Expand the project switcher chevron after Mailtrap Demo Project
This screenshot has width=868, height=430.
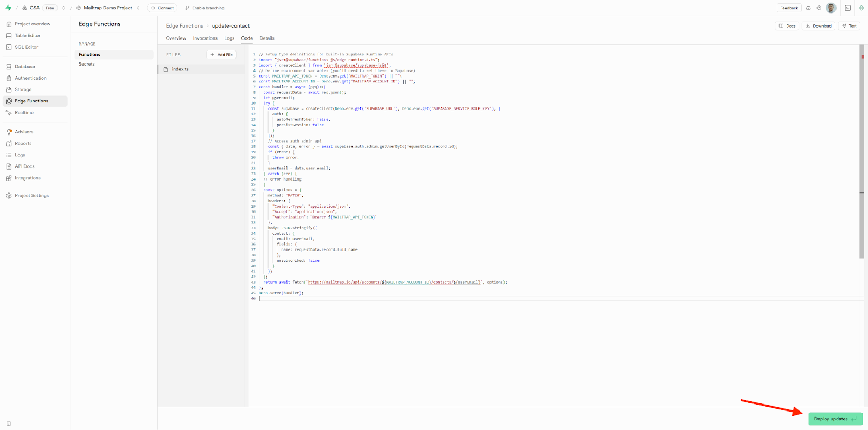(x=138, y=8)
